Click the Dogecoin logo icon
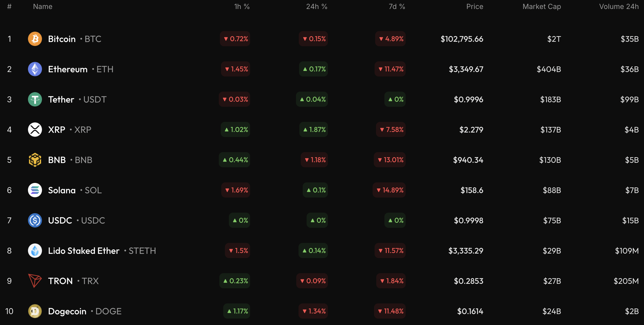644x325 pixels. (35, 311)
